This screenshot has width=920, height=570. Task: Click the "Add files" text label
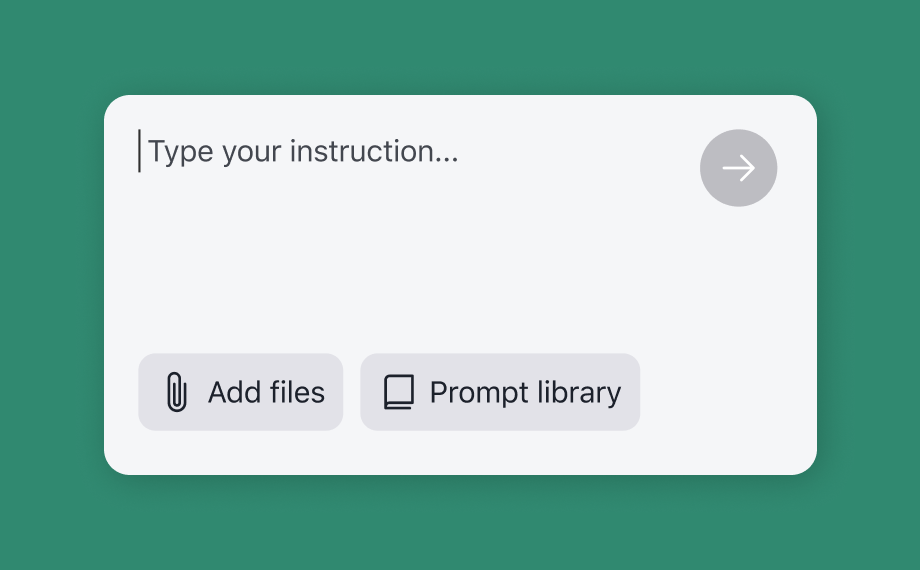(266, 392)
